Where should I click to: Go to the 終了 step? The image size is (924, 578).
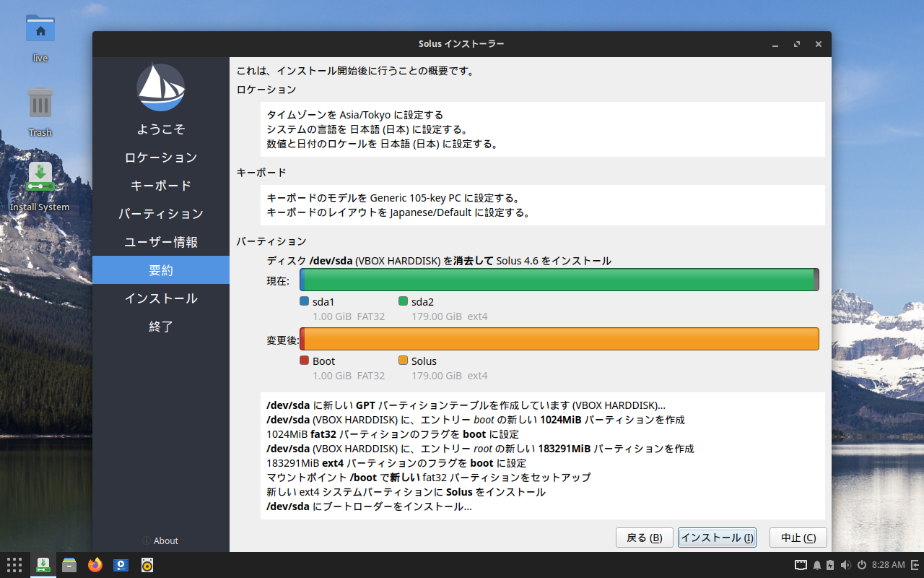(161, 327)
